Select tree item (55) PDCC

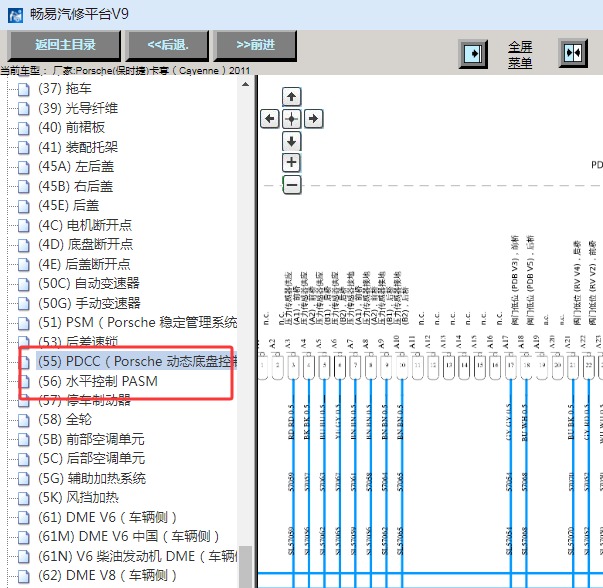(137, 361)
